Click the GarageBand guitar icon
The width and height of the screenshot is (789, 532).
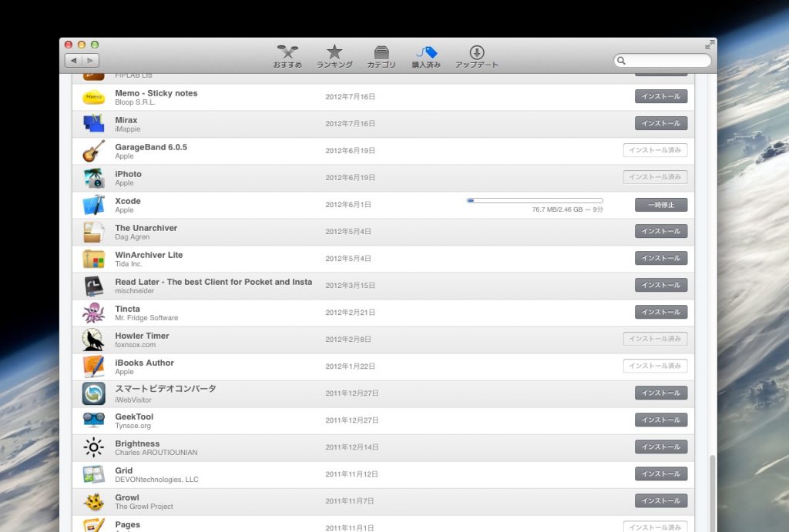93,151
